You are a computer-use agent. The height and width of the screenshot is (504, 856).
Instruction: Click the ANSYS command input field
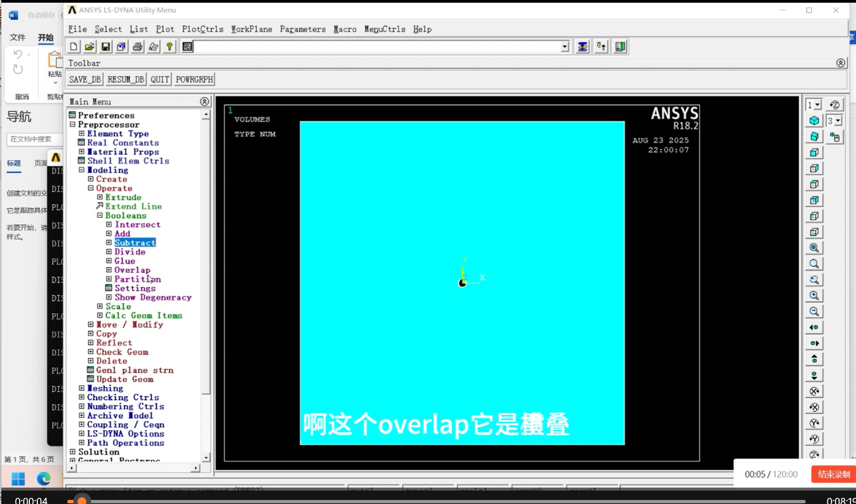click(377, 47)
